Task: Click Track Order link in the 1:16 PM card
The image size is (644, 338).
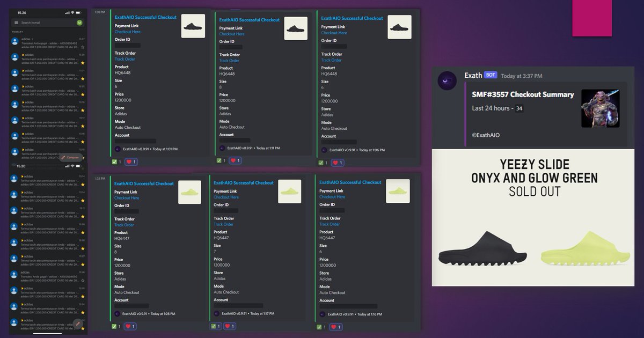Action: [x=330, y=224]
